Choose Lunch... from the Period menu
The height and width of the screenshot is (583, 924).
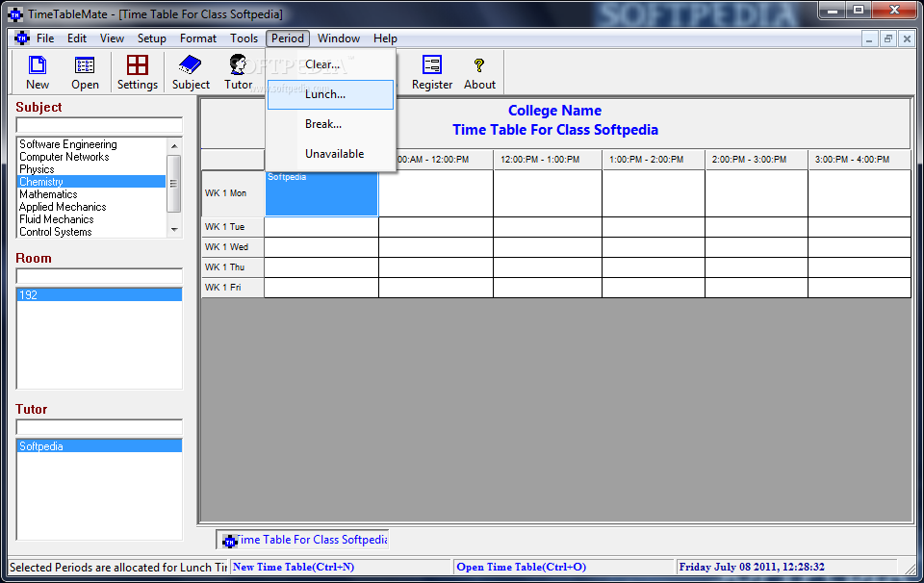click(x=330, y=95)
